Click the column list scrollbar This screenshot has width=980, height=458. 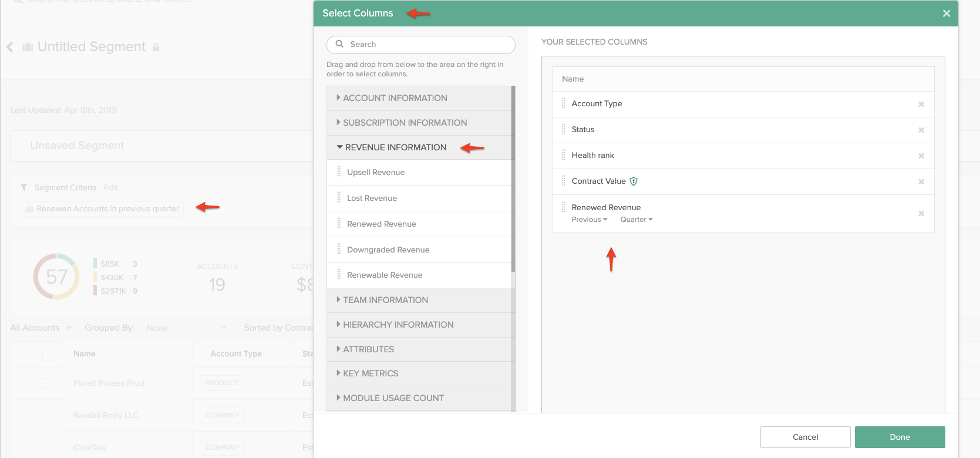[513, 179]
